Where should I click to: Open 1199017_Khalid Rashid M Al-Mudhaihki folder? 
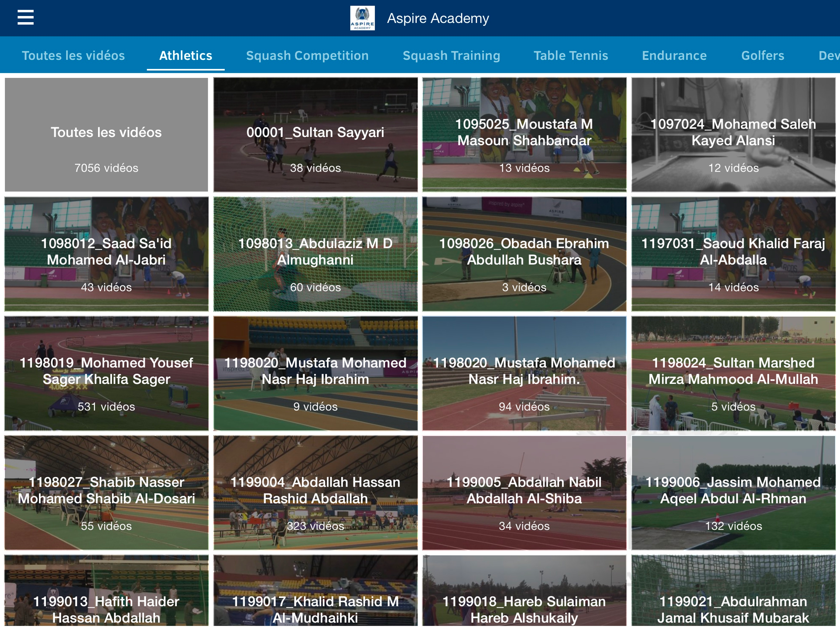(x=315, y=590)
